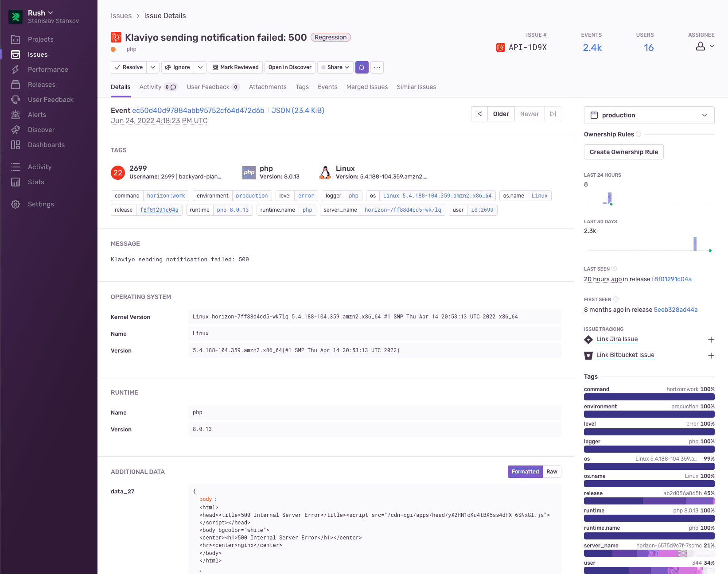Screen dimensions: 728x574
Task: Open the Performance sidebar section
Action: click(48, 70)
